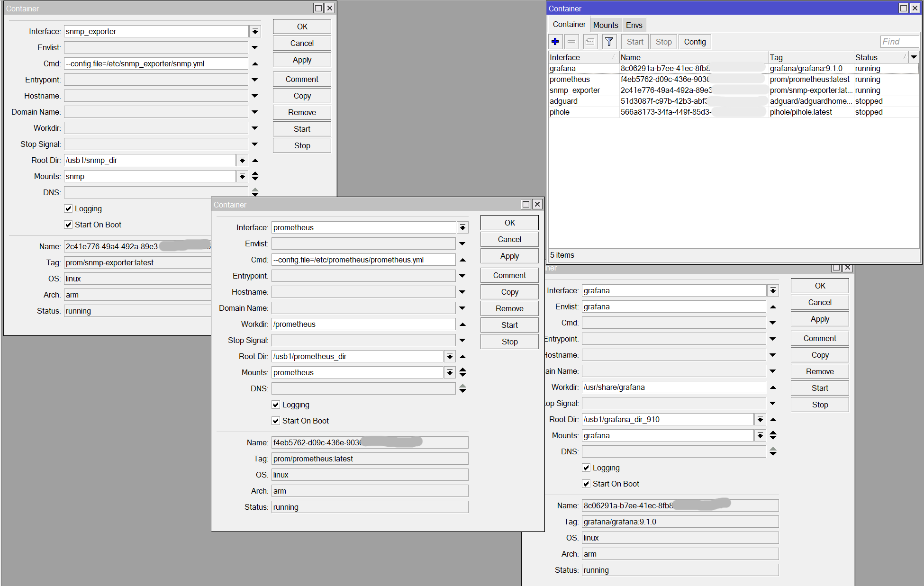This screenshot has width=924, height=586.
Task: Open the filter funnel icon
Action: pyautogui.click(x=609, y=42)
